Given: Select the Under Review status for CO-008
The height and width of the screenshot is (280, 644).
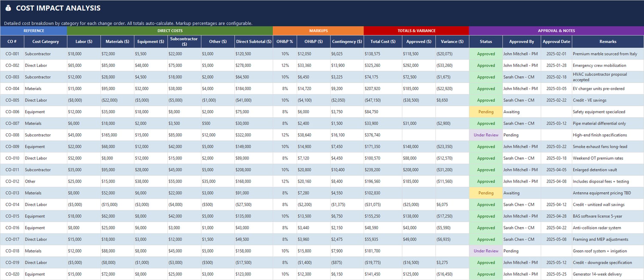Looking at the screenshot, I should 486,135.
